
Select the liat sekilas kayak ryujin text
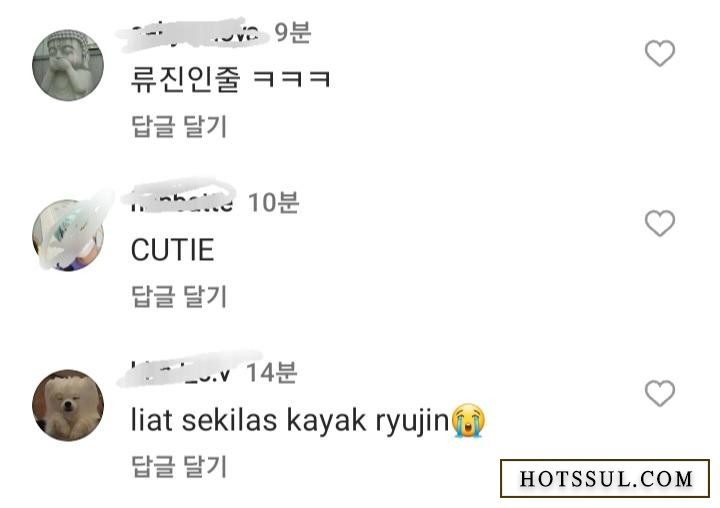click(x=290, y=421)
